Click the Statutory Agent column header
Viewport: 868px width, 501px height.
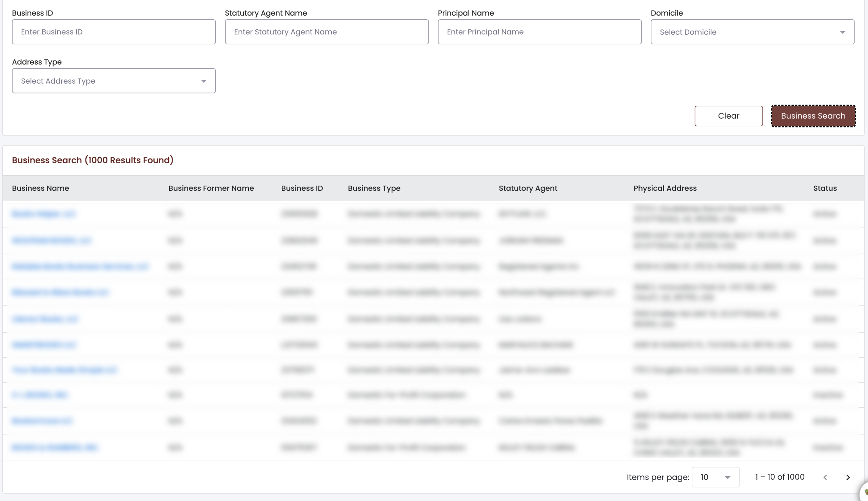(x=528, y=188)
